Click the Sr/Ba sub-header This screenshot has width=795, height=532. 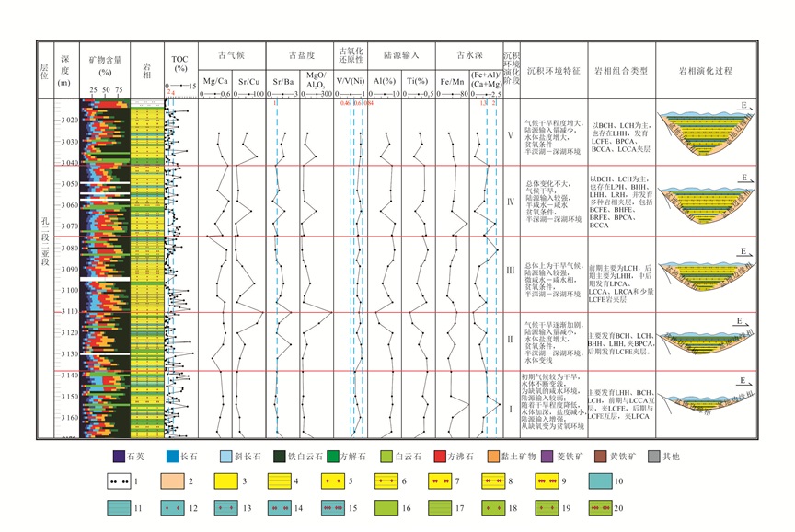[282, 81]
